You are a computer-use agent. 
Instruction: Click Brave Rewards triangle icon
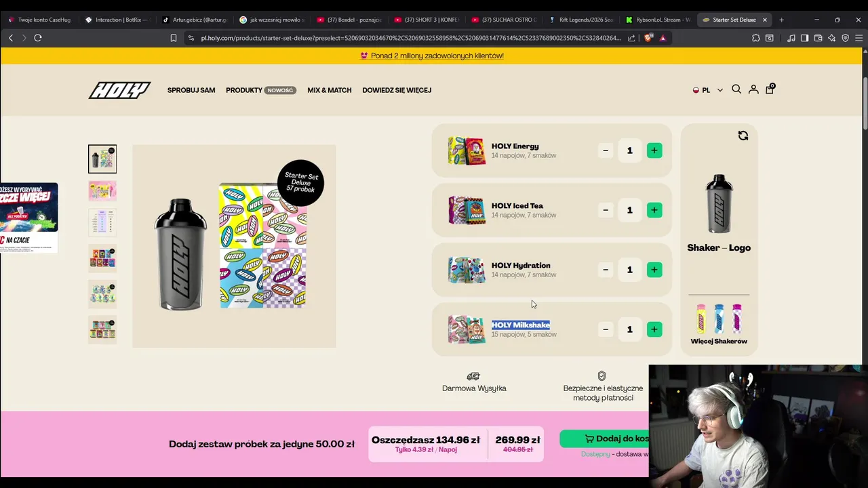(663, 38)
